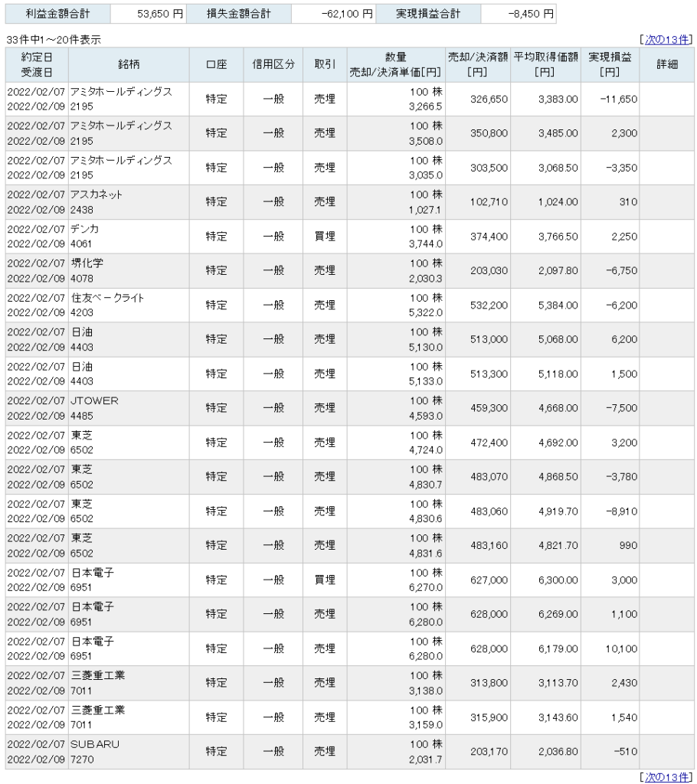Click the 銘柄 column header
This screenshot has height=784, width=697.
[x=129, y=64]
